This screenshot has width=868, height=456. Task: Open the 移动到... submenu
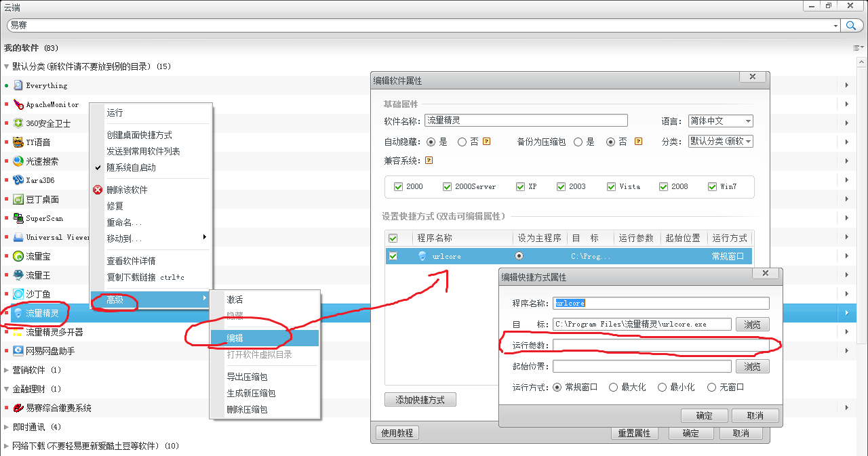pos(151,239)
